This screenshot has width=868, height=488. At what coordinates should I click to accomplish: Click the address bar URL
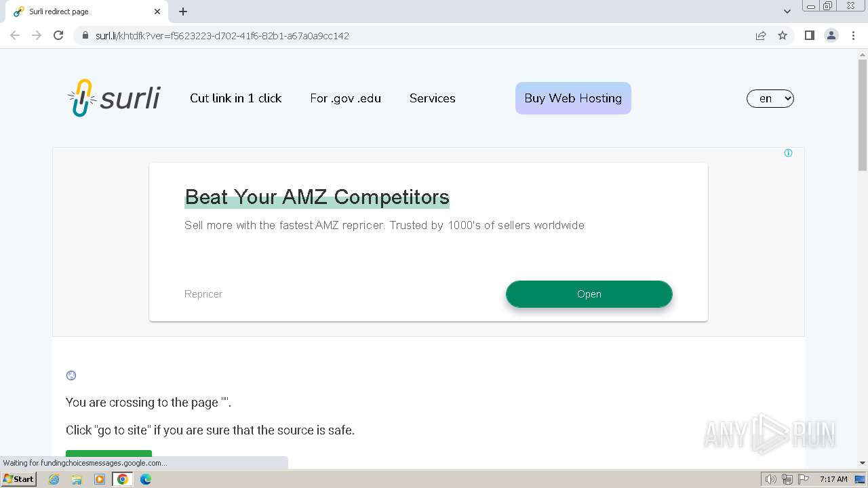point(222,35)
